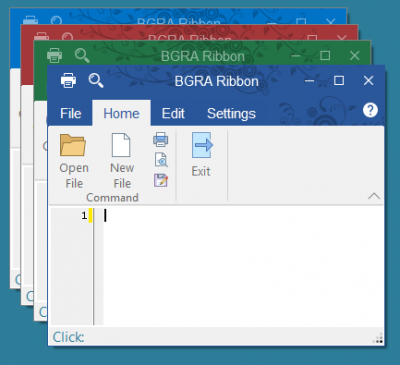Switch to the Edit ribbon tab
The height and width of the screenshot is (365, 400).
(173, 114)
